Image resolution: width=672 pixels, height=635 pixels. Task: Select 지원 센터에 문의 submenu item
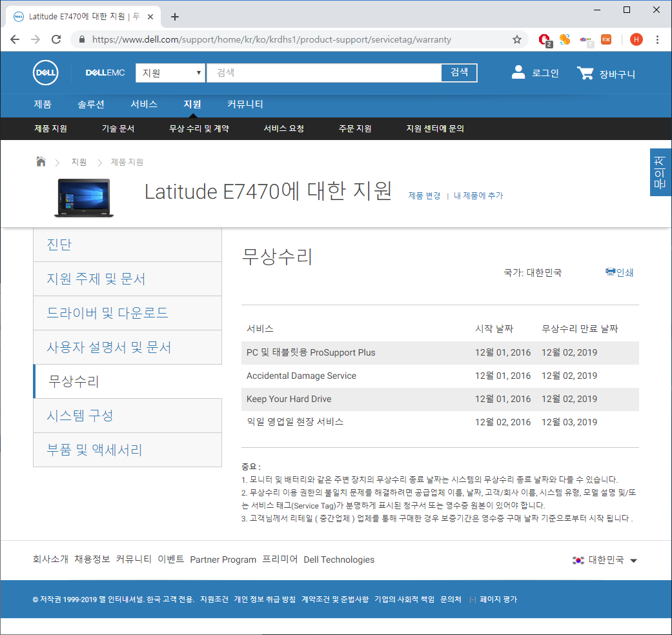click(435, 128)
